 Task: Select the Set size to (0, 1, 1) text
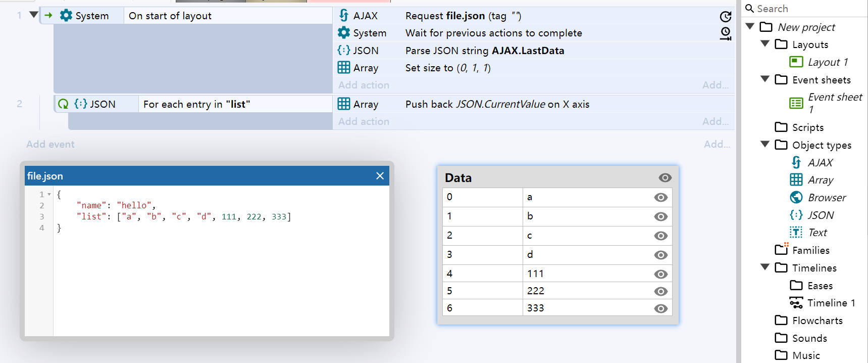tap(448, 68)
